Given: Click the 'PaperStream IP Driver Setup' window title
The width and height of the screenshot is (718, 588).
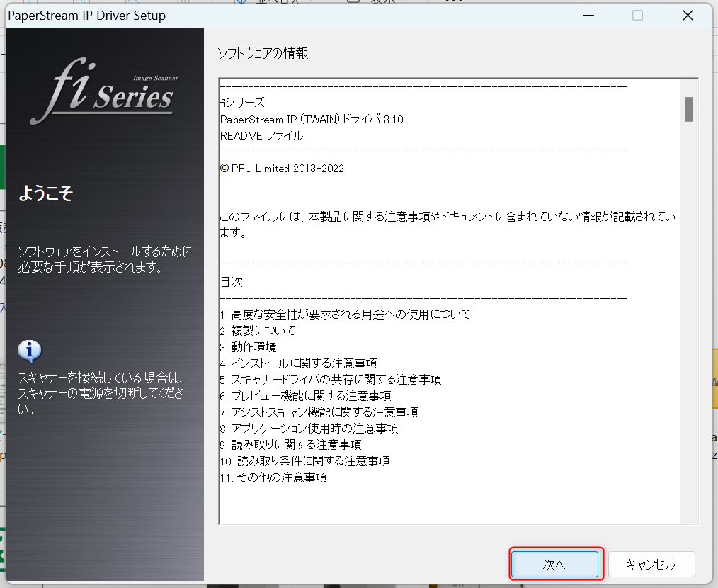Looking at the screenshot, I should tap(87, 16).
